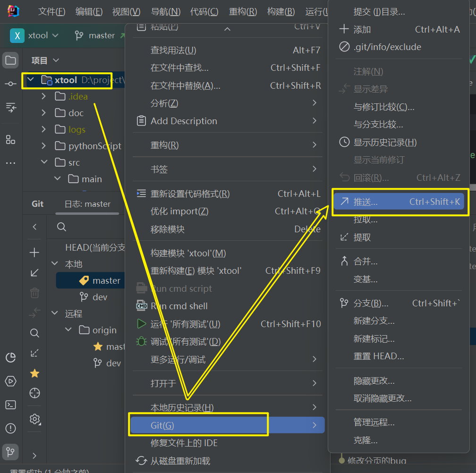
Task: Open the Services tool window icon
Action: coord(10,381)
